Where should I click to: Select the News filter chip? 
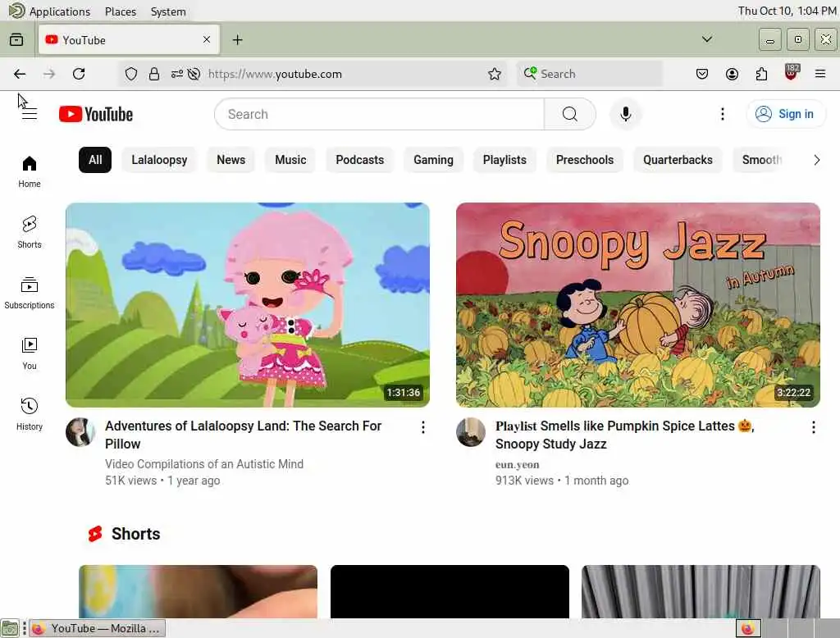coord(231,160)
